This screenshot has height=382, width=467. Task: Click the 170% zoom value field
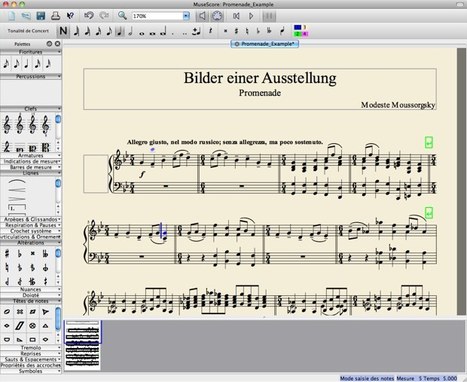pyautogui.click(x=157, y=16)
